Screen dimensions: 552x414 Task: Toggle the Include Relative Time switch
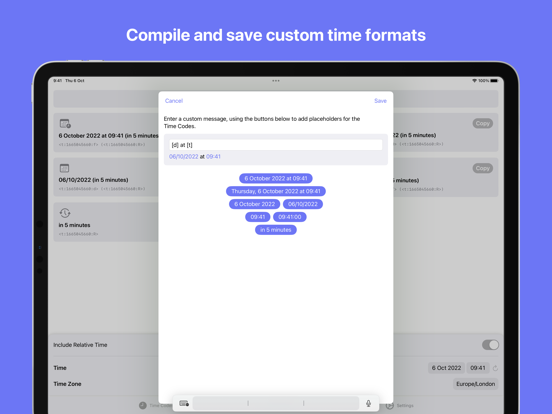click(x=490, y=345)
